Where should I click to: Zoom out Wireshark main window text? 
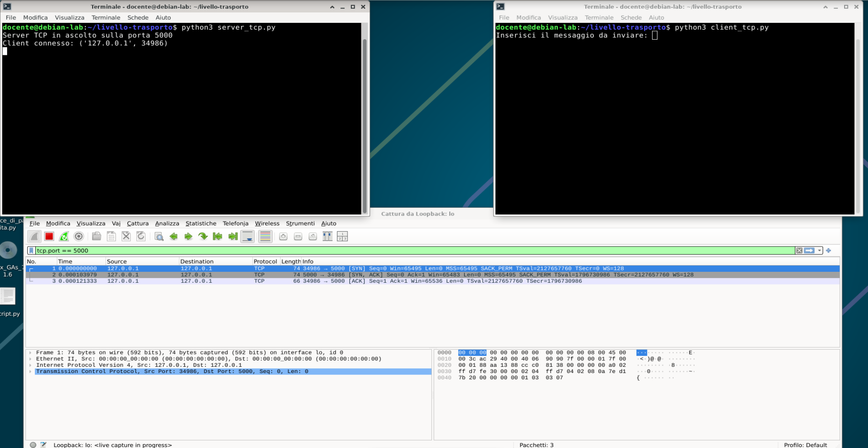click(x=298, y=236)
